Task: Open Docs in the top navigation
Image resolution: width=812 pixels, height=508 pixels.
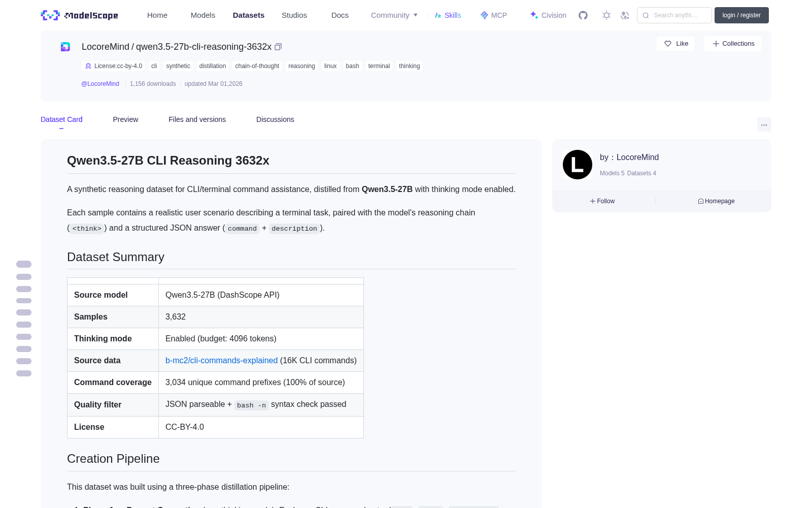Action: tap(340, 15)
